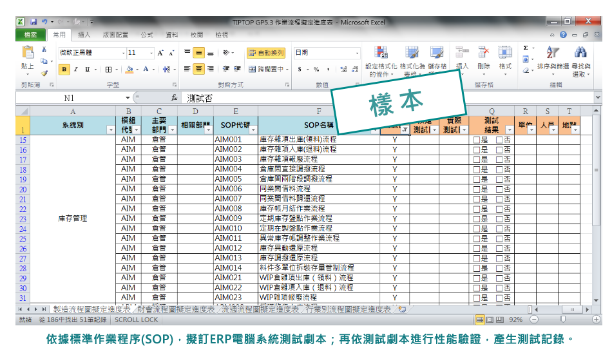Check the 是 checkbox in row 27
Screen dimensions: 612x364
(477, 258)
